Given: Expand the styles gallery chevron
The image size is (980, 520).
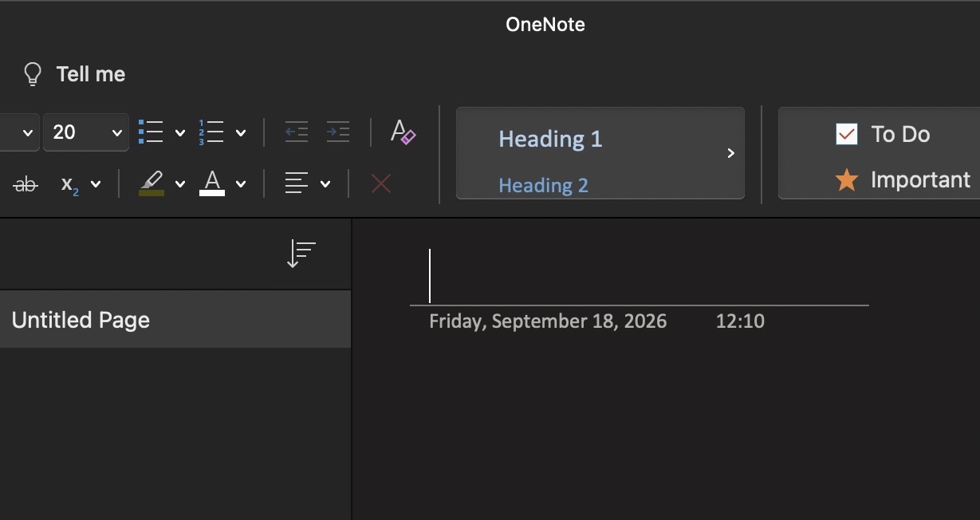Looking at the screenshot, I should point(730,153).
